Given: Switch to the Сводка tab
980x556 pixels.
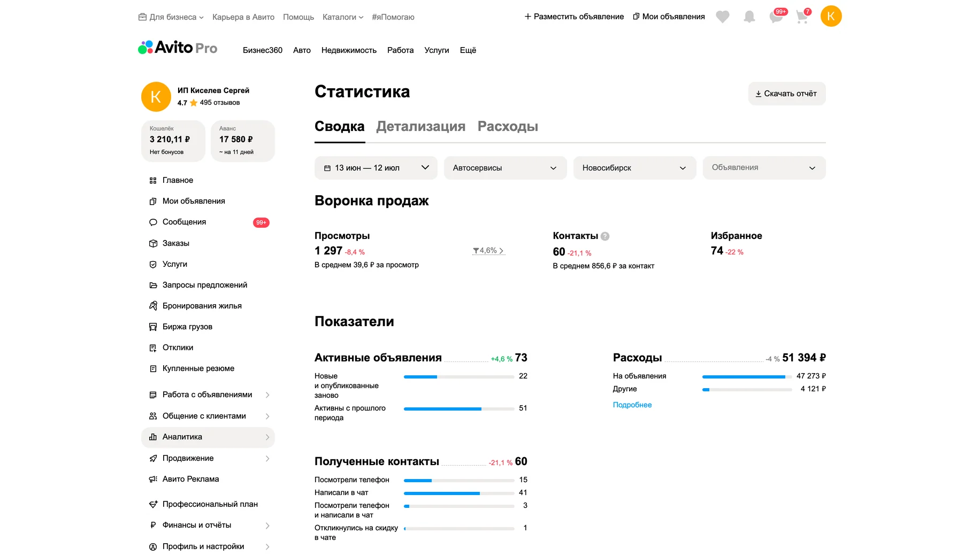Looking at the screenshot, I should (x=340, y=127).
